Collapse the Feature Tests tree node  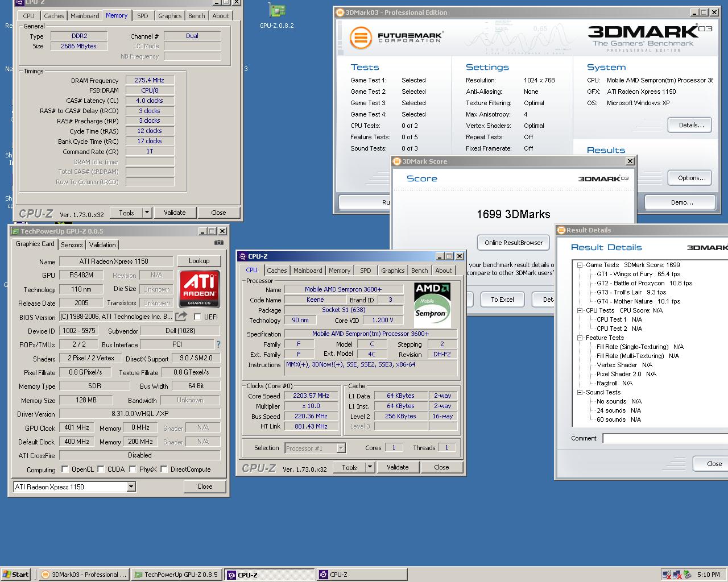pos(580,338)
